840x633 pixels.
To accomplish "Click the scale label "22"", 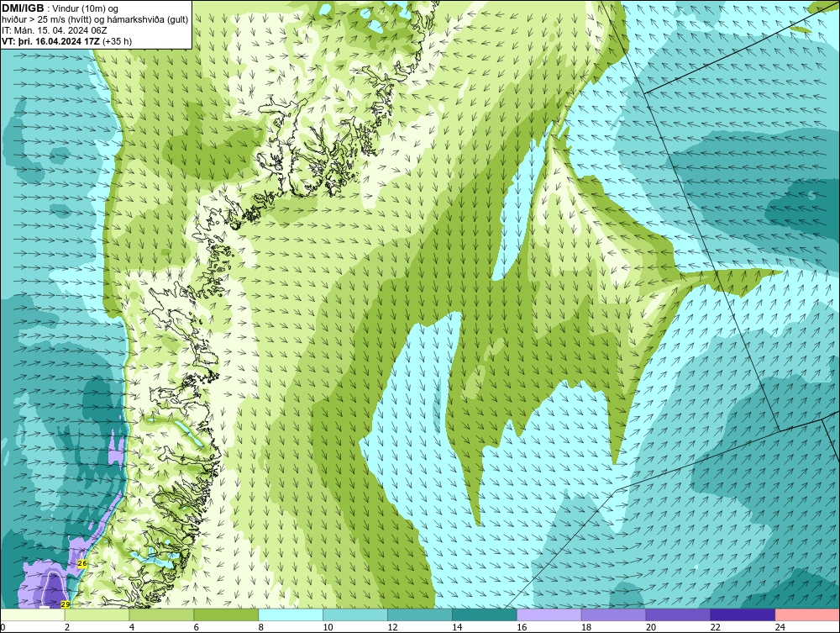I will click(716, 627).
